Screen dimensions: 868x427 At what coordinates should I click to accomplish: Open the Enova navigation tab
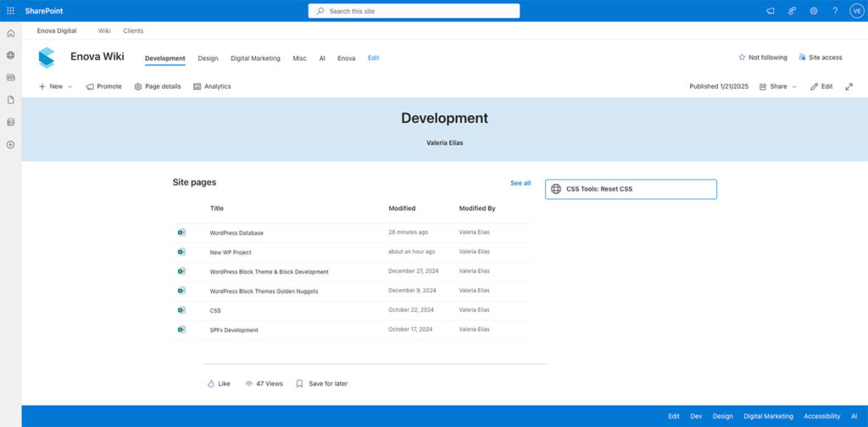pyautogui.click(x=347, y=58)
